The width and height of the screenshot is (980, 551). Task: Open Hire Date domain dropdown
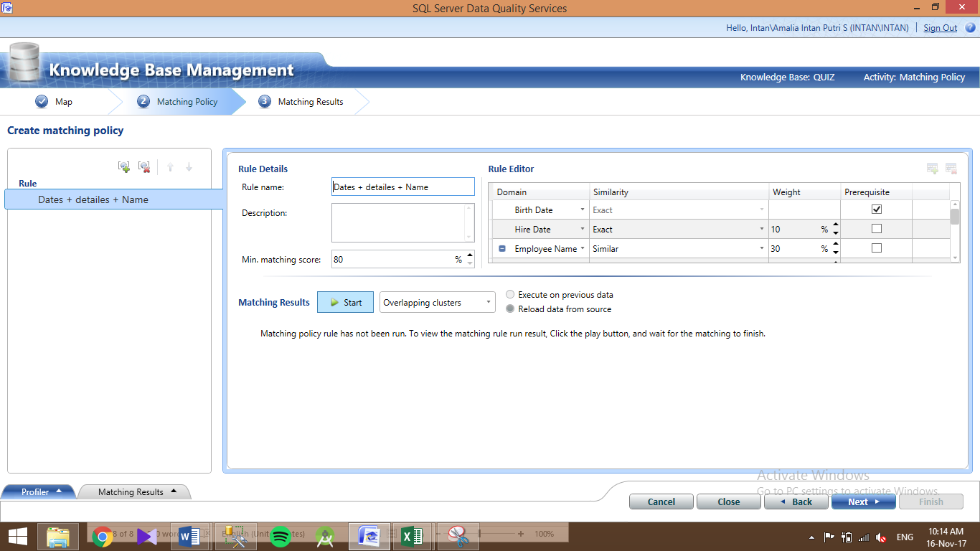click(582, 230)
